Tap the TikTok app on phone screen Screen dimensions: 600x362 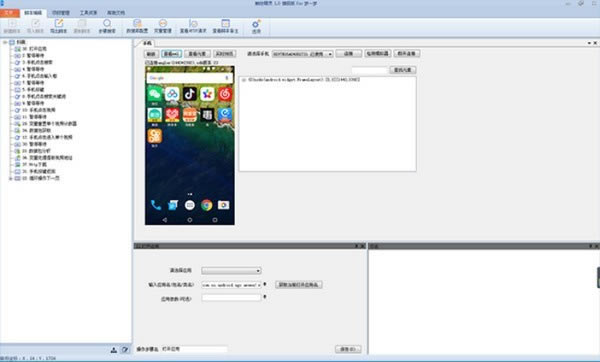(x=189, y=94)
